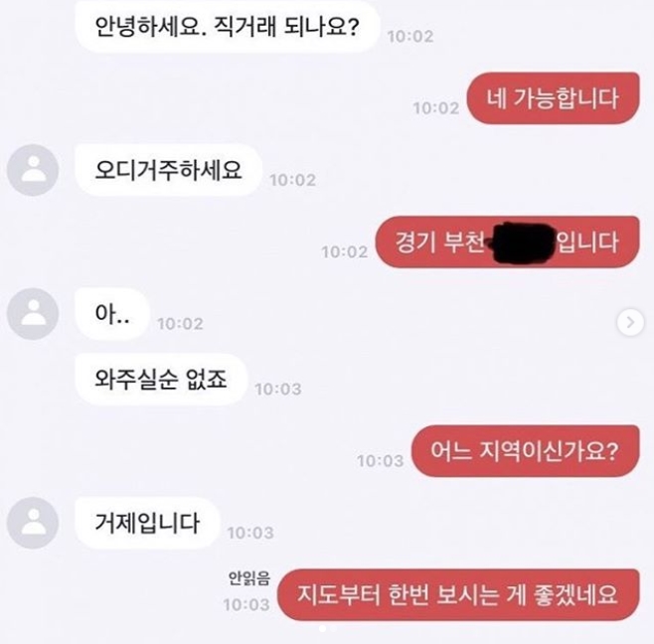
Task: Select the red 지도부터 한번 보시는 게 좋겠네요 bubble
Action: point(458,594)
